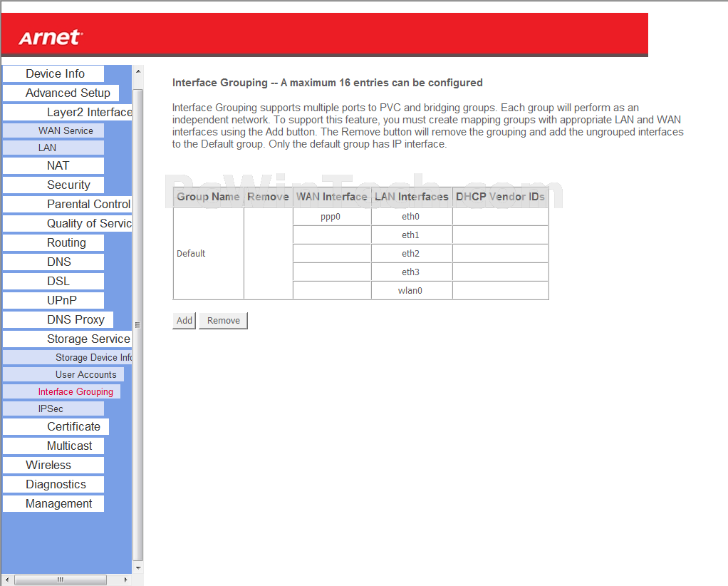The height and width of the screenshot is (586, 728).
Task: Click the eth3 LAN interface cell
Action: (411, 272)
